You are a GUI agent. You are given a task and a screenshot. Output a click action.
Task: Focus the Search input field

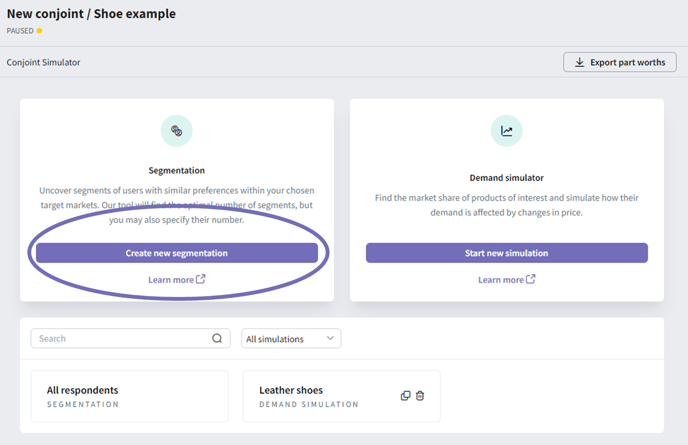click(x=130, y=338)
